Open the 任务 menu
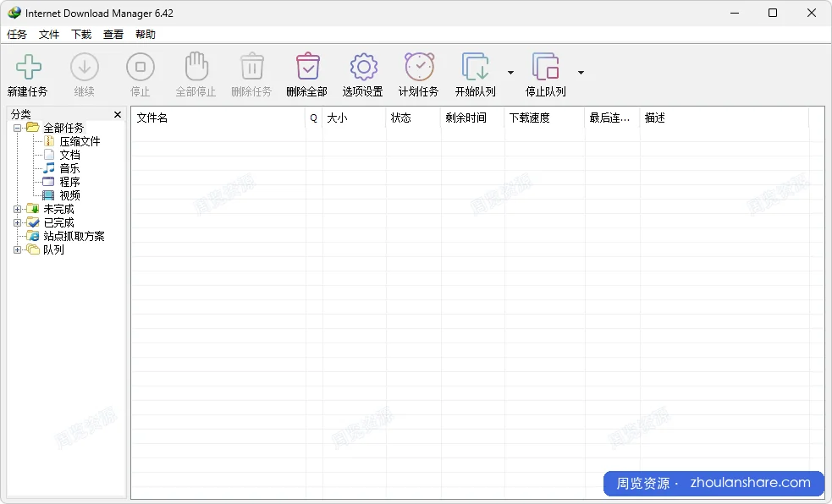 16,35
